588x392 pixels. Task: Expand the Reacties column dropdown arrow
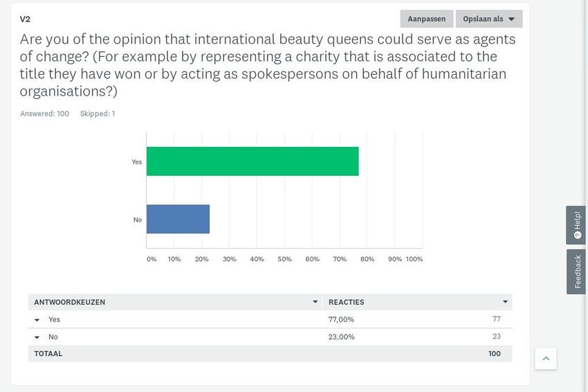click(505, 302)
